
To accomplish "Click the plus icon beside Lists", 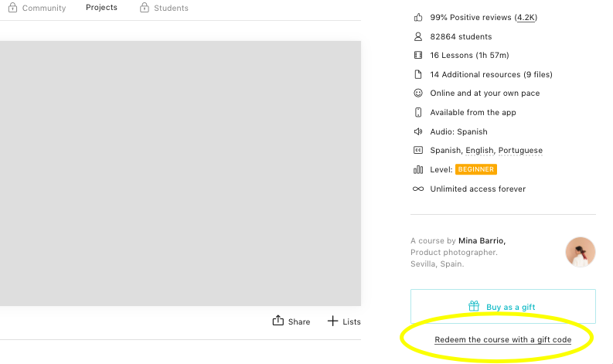I will click(x=332, y=321).
